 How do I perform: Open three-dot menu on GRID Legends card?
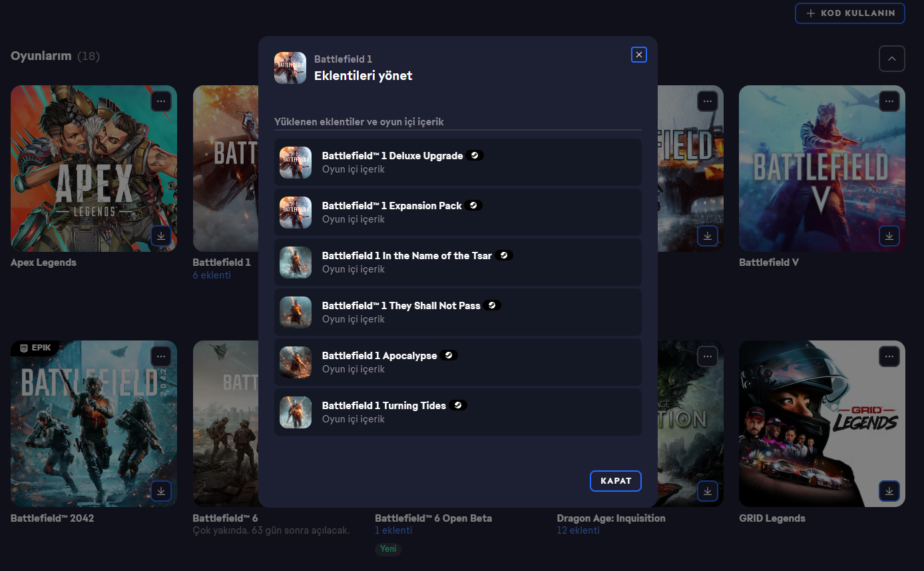tap(889, 356)
